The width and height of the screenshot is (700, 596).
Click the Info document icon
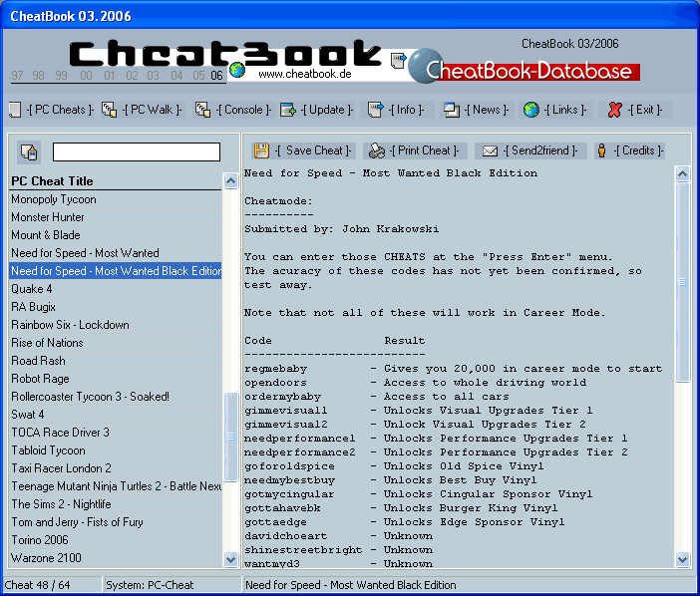pos(376,110)
